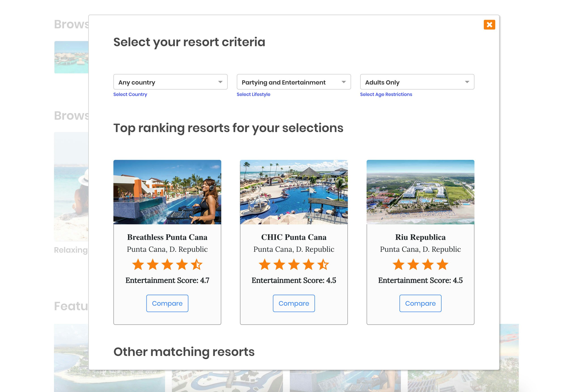Compare Breathless Punta Cana resort
581x392 pixels.
pyautogui.click(x=167, y=303)
